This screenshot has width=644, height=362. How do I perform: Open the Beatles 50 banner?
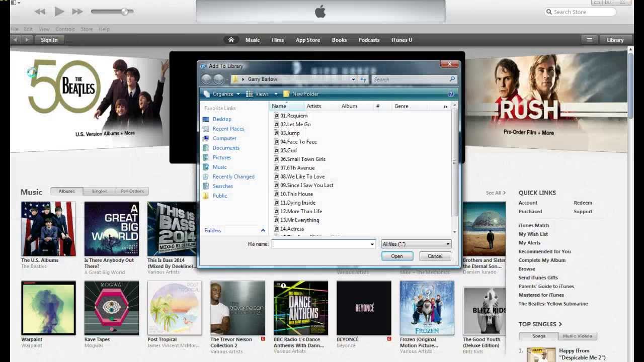90,101
